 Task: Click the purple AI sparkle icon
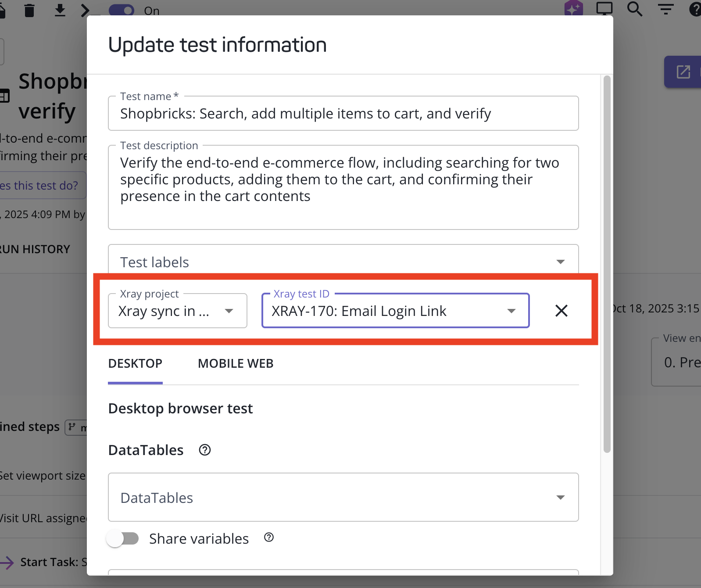[x=573, y=8]
